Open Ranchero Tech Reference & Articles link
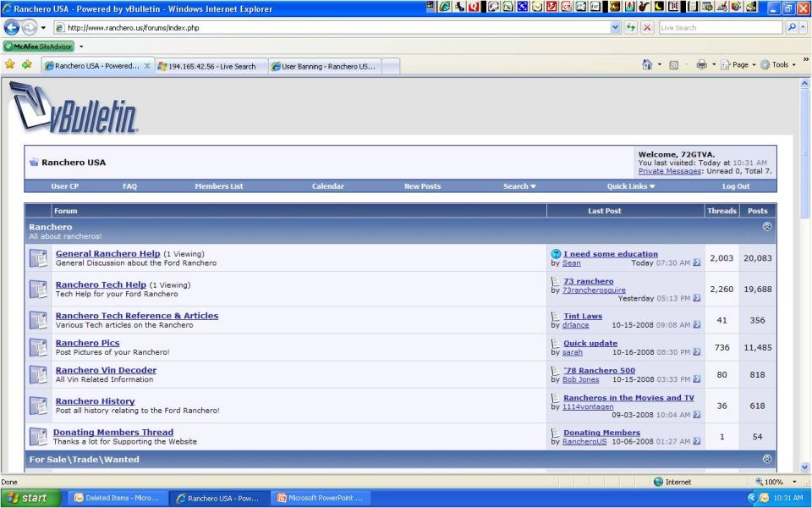 (x=137, y=316)
